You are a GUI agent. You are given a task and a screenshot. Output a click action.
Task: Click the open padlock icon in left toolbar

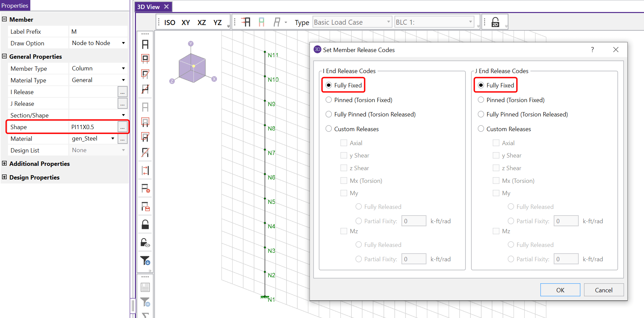click(145, 225)
